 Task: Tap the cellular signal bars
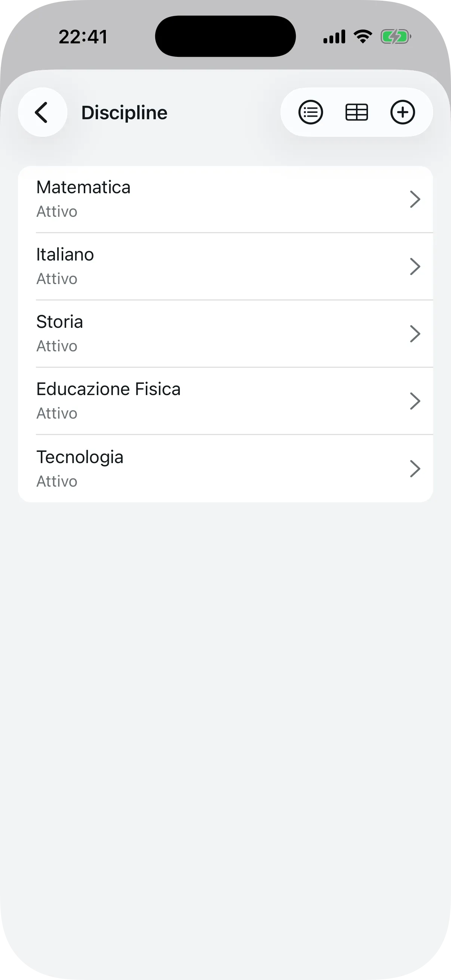click(334, 37)
